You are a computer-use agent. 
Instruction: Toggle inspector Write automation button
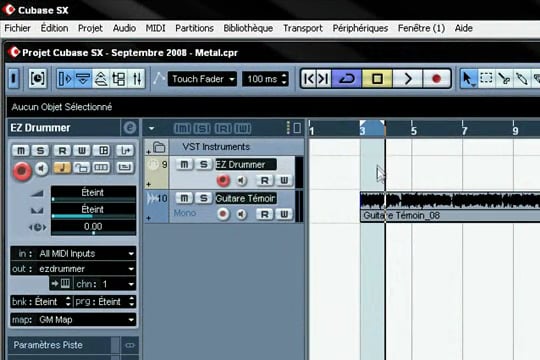pos(82,151)
